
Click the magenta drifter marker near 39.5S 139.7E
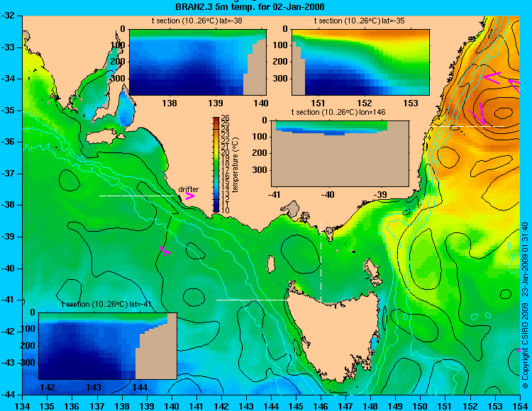click(165, 250)
